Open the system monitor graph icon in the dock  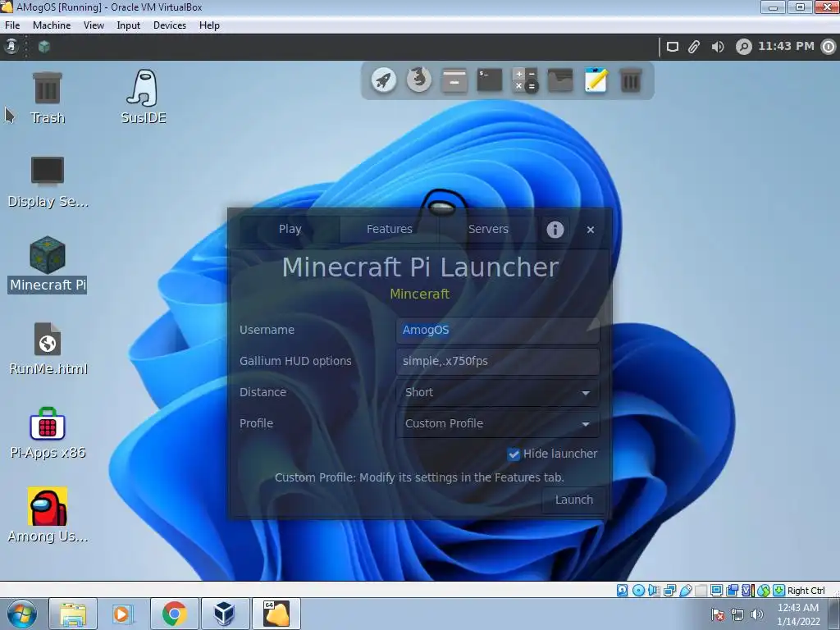(560, 80)
